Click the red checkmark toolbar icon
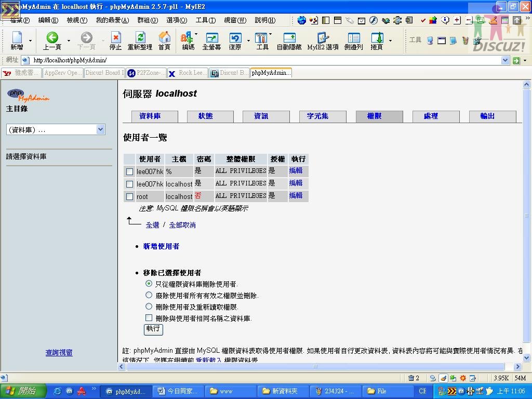 (x=423, y=21)
